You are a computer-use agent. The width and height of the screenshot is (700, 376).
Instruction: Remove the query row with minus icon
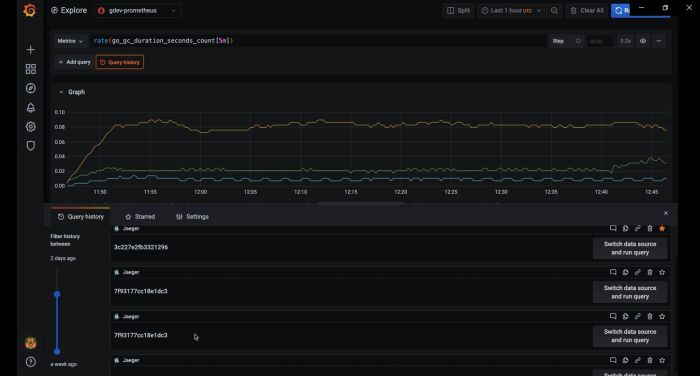658,41
